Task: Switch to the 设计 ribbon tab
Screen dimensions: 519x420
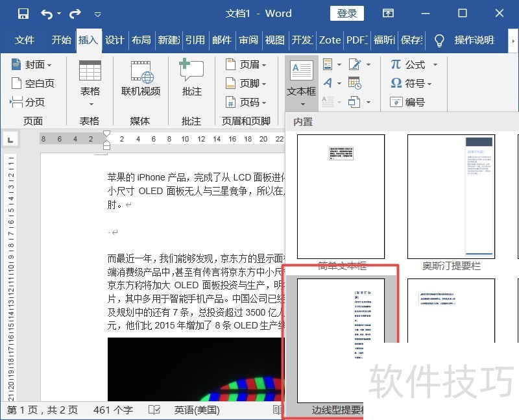Action: (x=114, y=40)
